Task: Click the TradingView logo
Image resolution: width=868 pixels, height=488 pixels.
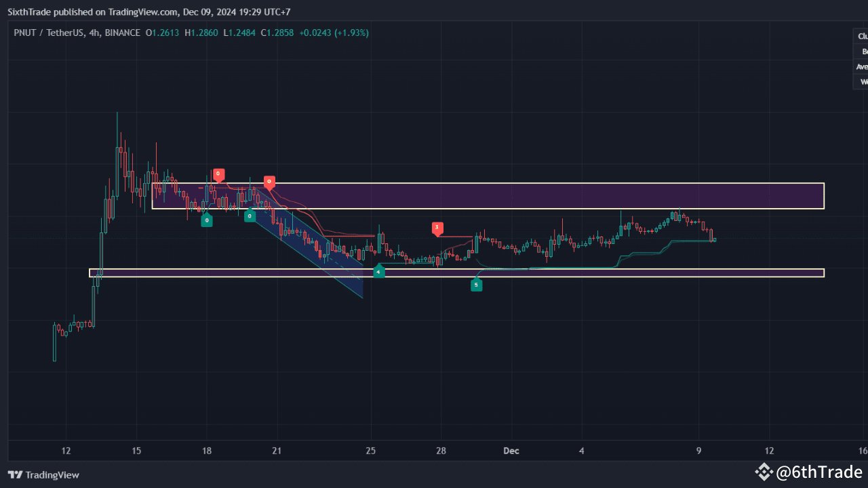Action: tap(43, 474)
